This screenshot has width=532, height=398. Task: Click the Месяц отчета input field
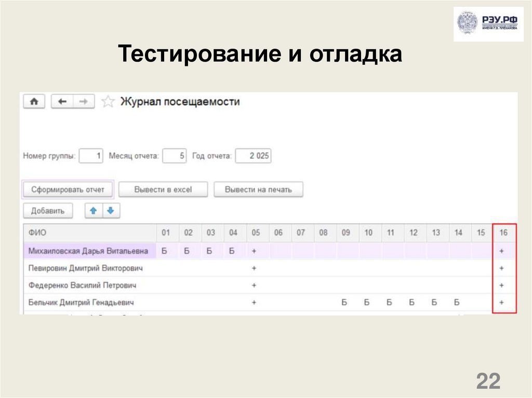[x=174, y=155]
